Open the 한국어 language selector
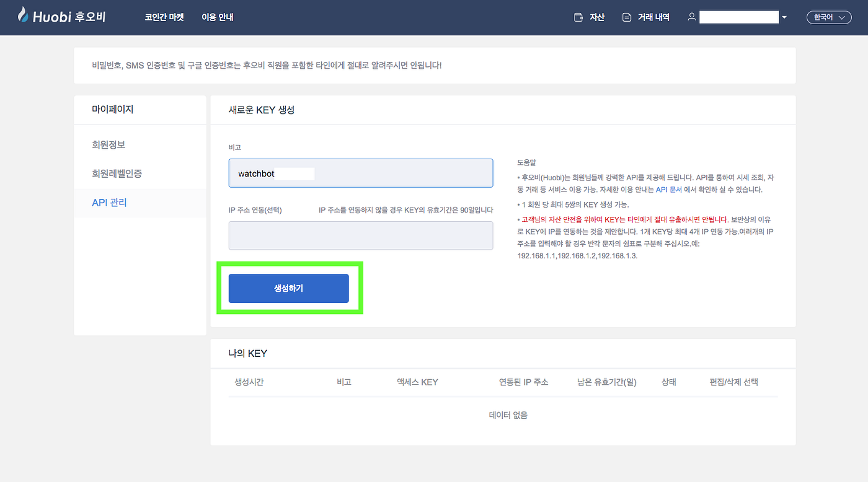868x482 pixels. coord(828,17)
